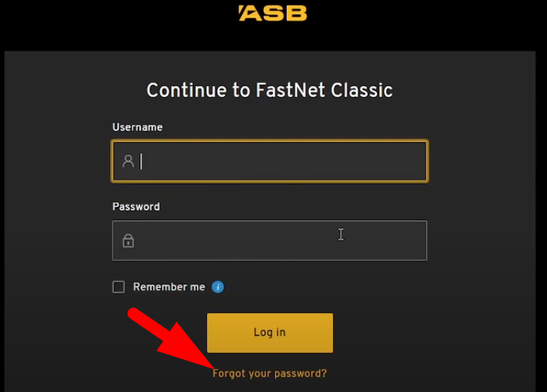Open the 'Forgot your password?' link
This screenshot has height=392, width=547.
tap(269, 373)
